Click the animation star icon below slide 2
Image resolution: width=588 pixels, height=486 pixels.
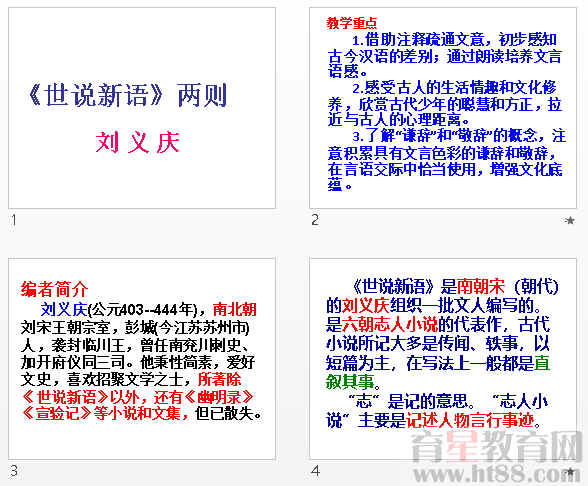click(x=570, y=220)
